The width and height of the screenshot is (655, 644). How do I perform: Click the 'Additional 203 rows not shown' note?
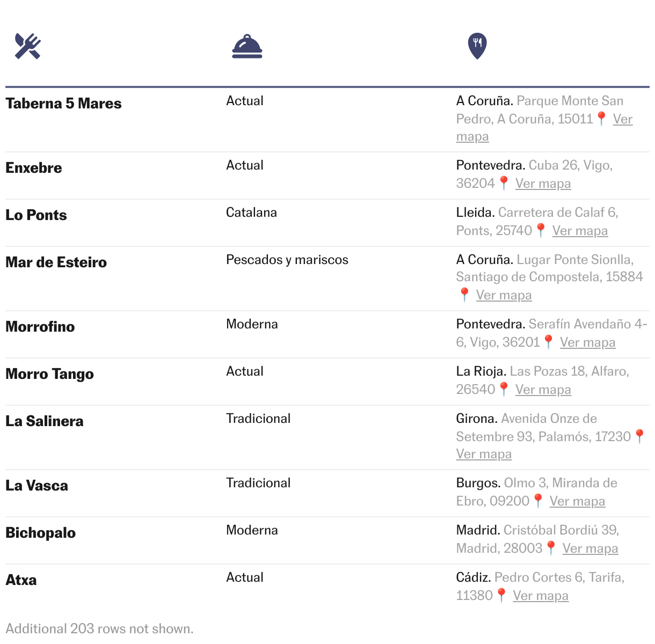99,628
